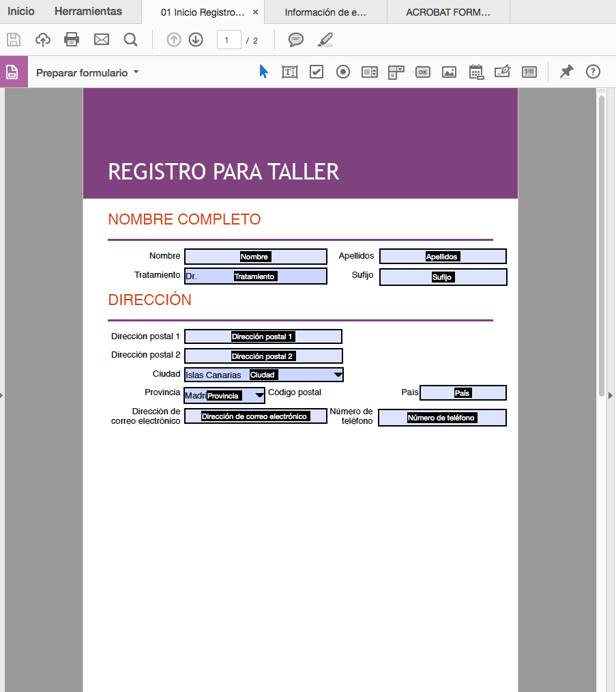Open help question mark icon
Image resolution: width=616 pixels, height=692 pixels.
[x=593, y=72]
